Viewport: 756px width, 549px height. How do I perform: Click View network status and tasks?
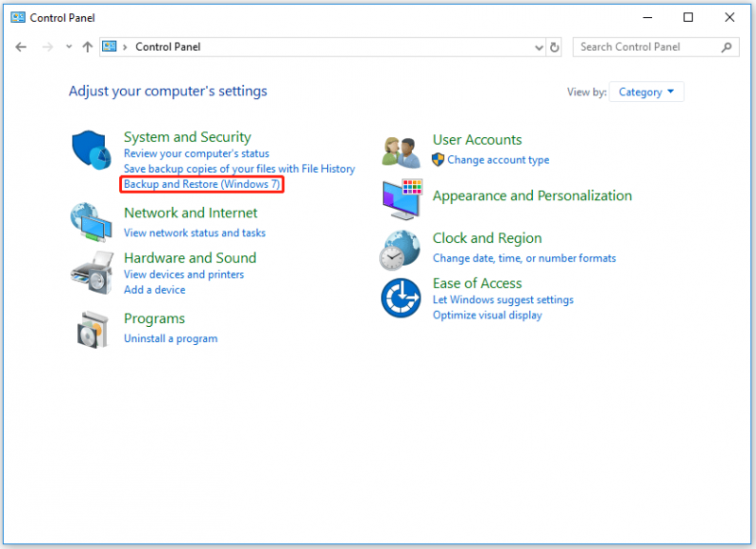(195, 232)
